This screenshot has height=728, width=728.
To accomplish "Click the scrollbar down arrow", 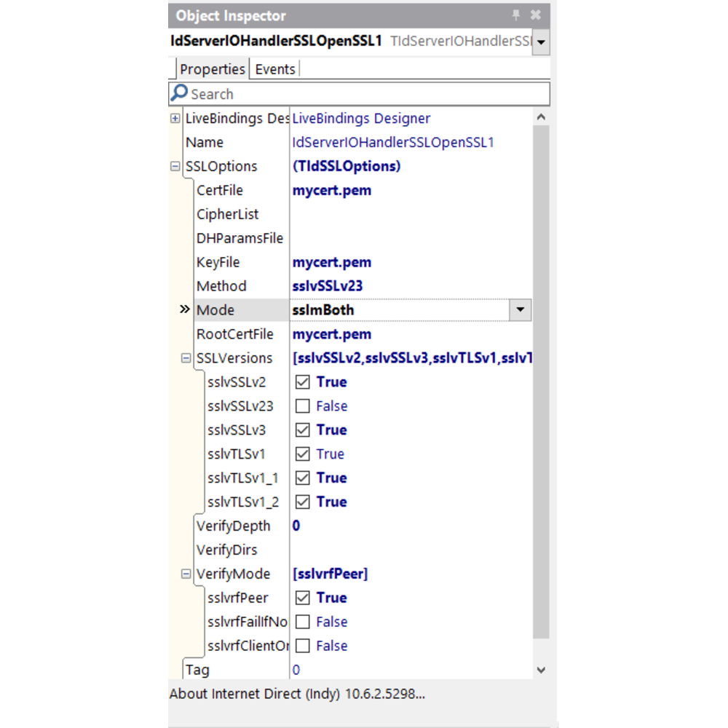I will pos(541,670).
